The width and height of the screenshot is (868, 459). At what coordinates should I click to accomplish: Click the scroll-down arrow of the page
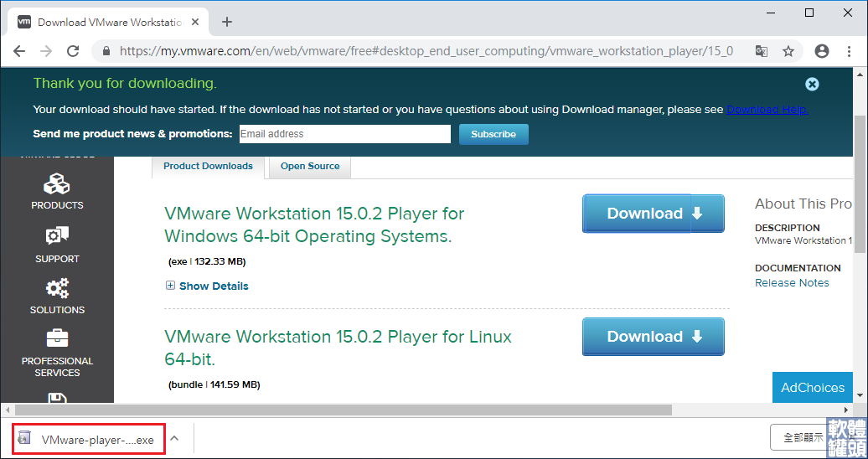click(860, 396)
